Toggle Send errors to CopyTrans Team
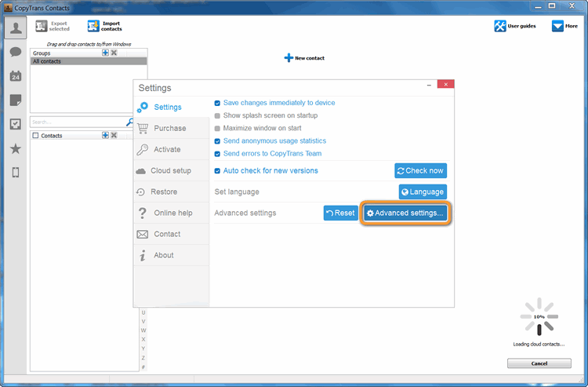Viewport: 588px width, 387px height. coord(217,154)
